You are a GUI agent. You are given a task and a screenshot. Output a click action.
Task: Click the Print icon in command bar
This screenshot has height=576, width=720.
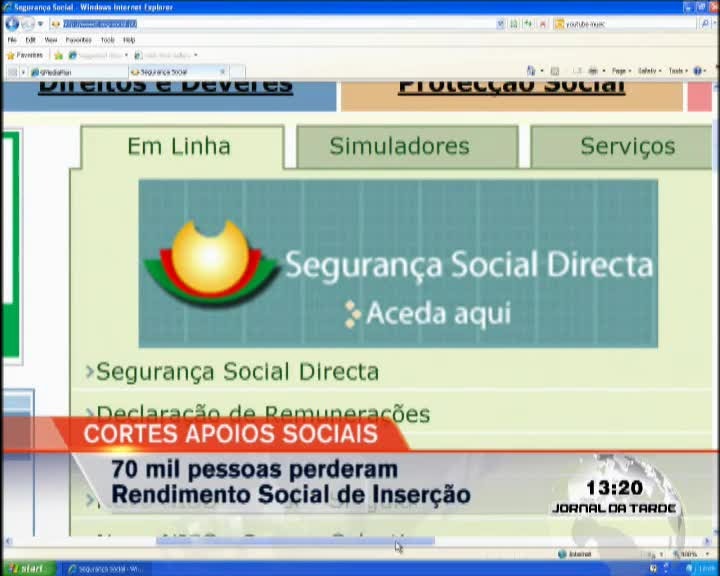592,71
